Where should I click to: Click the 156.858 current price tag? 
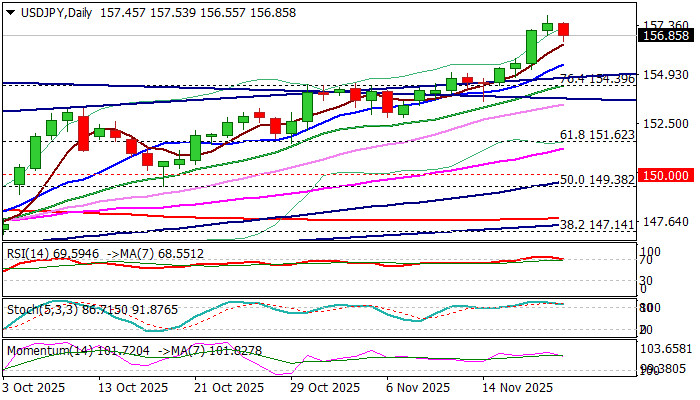pyautogui.click(x=665, y=35)
